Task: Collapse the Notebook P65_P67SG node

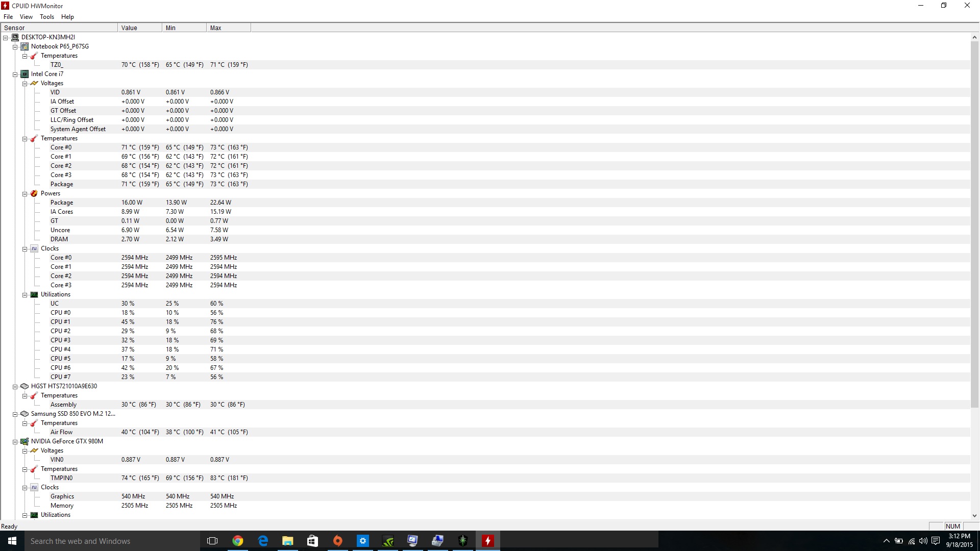Action: pos(15,47)
